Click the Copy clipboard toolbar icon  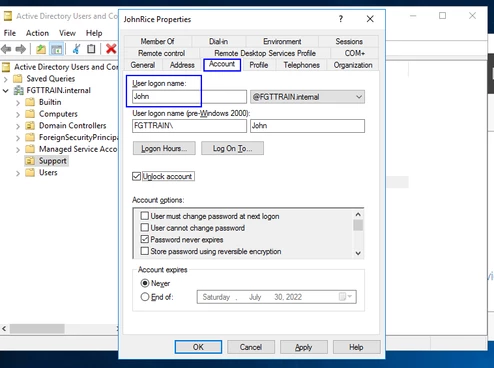coord(91,49)
